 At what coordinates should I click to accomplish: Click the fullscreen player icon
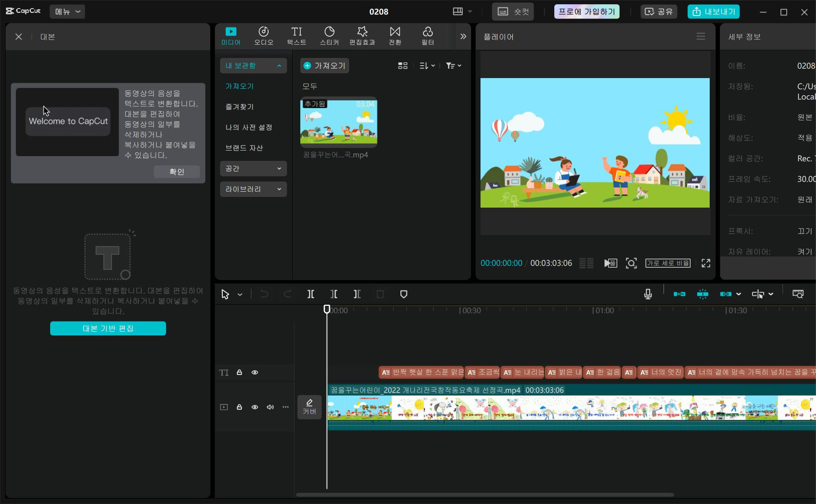(x=706, y=263)
